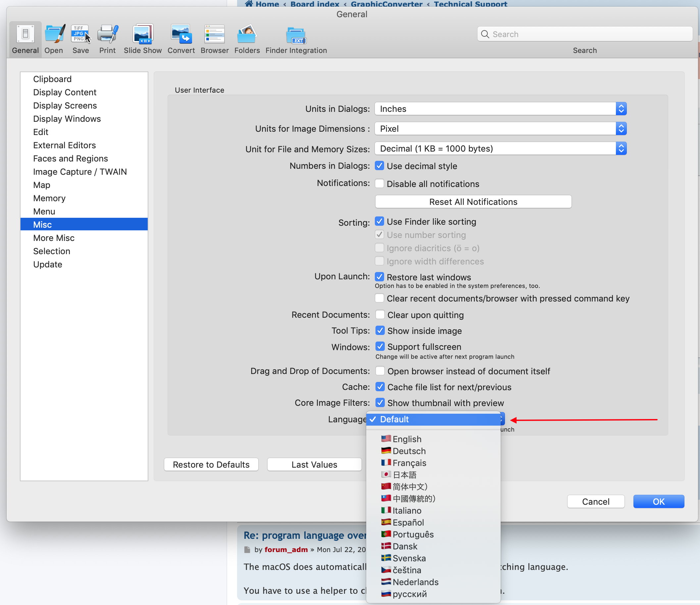Open the Units for Image Dimensions dropdown
This screenshot has width=700, height=605.
tap(501, 128)
